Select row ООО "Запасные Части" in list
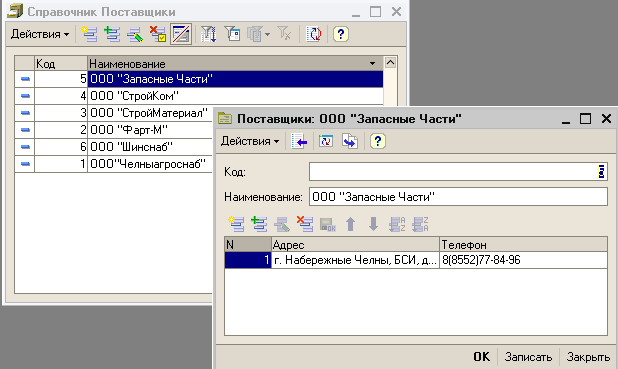Screen dimensions: 618x369 pyautogui.click(x=199, y=79)
